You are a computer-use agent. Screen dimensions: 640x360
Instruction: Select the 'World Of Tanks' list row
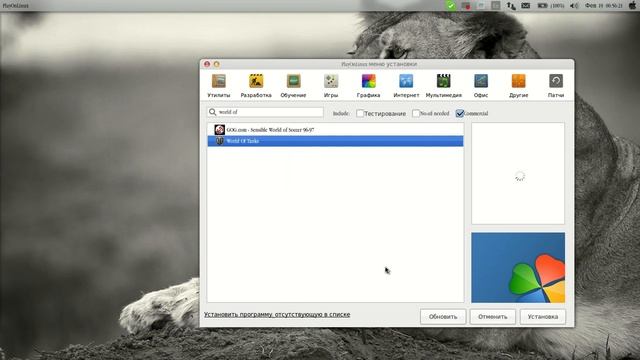click(x=335, y=141)
